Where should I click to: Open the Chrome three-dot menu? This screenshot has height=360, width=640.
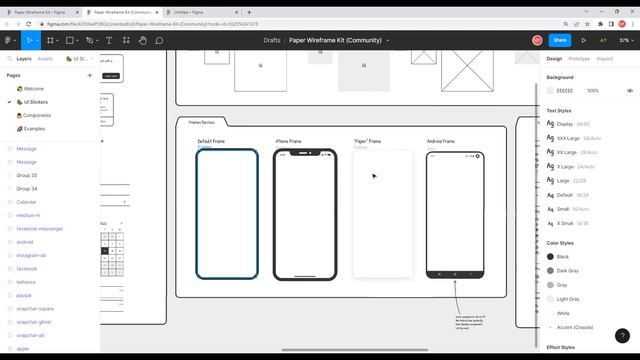click(633, 24)
